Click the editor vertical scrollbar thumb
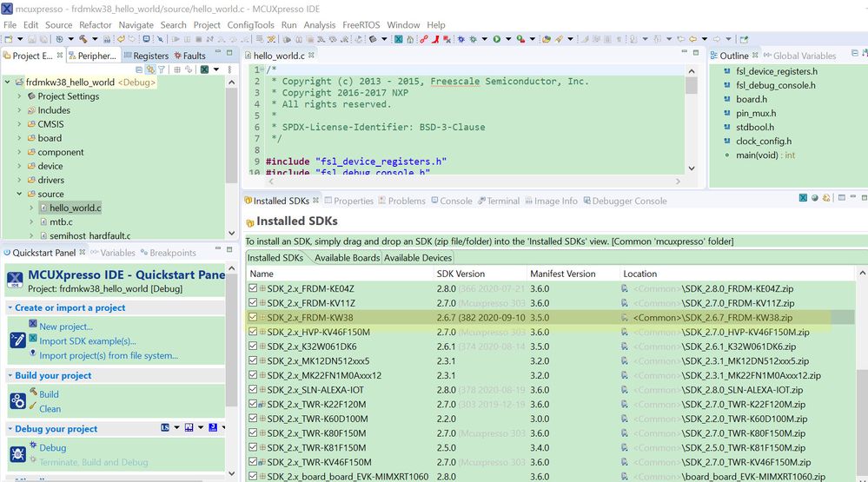This screenshot has width=868, height=482. tap(692, 85)
